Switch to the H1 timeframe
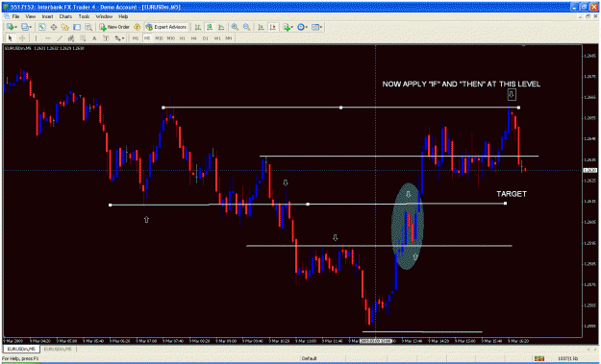 182,38
